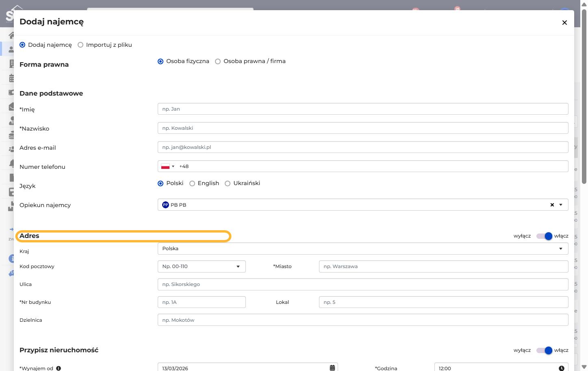Focus the Nazwisko input field
Image resolution: width=588 pixels, height=371 pixels.
[x=363, y=128]
